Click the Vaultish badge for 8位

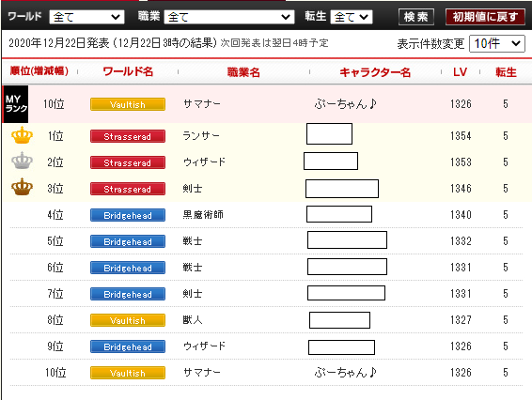[128, 320]
